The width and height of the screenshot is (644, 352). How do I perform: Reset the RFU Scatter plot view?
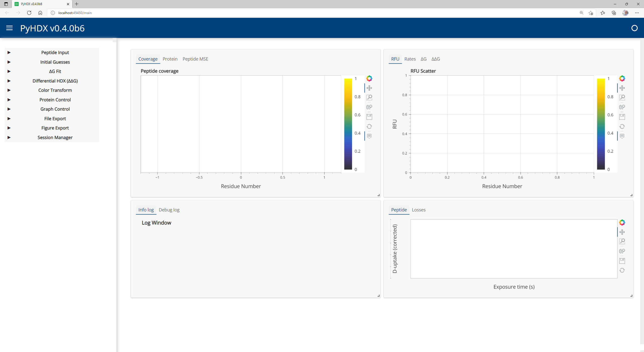pyautogui.click(x=622, y=126)
